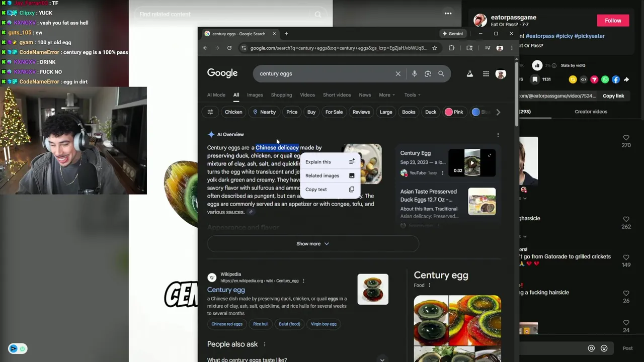Open vidIQ stats bar chart icon

[x=537, y=65]
